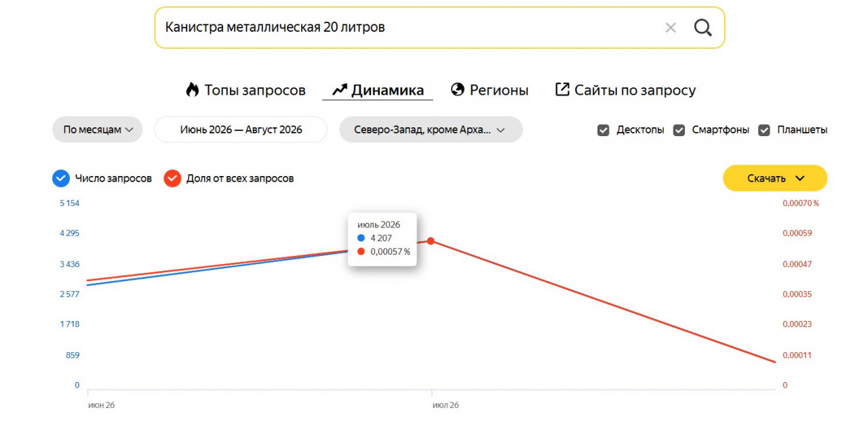Uncheck the Планшеты checkbox
Viewport: 868px width, 422px height.
[x=764, y=130]
